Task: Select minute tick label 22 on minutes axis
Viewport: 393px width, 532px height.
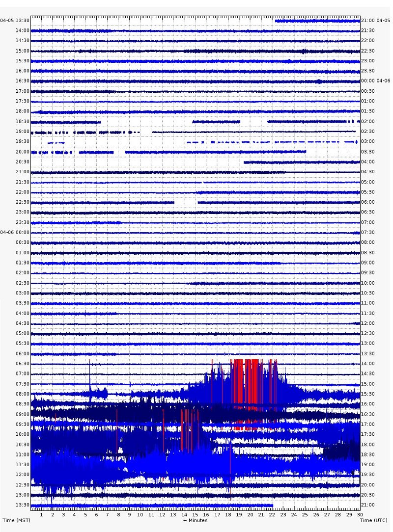Action: click(272, 514)
